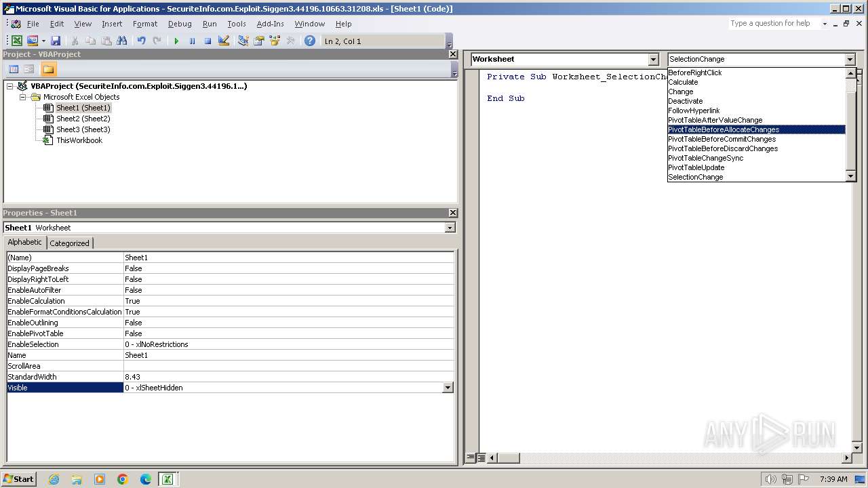The image size is (868, 488).
Task: Open the Debug menu
Action: tap(180, 24)
